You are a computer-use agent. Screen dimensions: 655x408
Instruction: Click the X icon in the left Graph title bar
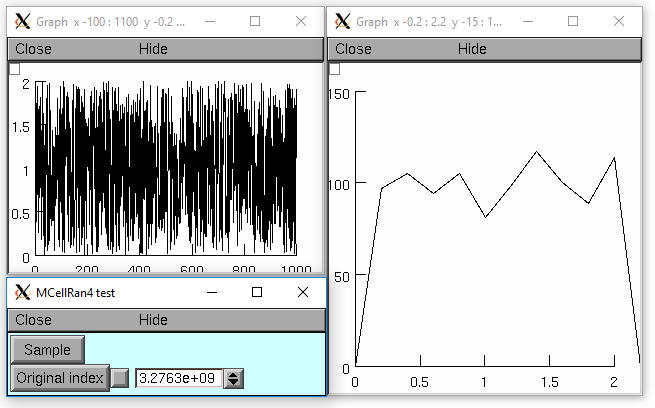[x=22, y=21]
